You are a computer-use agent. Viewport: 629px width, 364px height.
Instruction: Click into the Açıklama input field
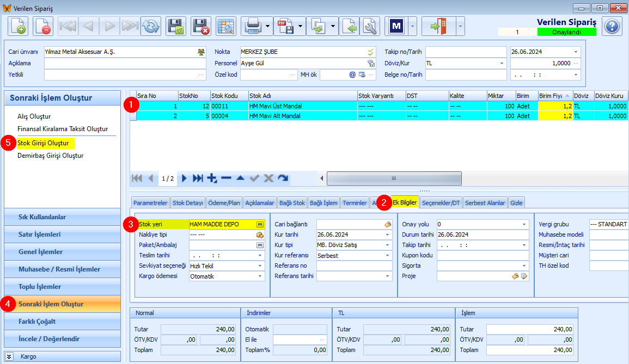click(x=125, y=63)
